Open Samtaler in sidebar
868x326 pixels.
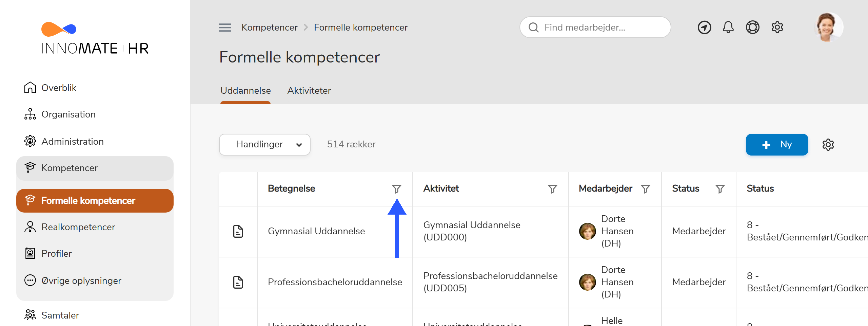pos(60,315)
